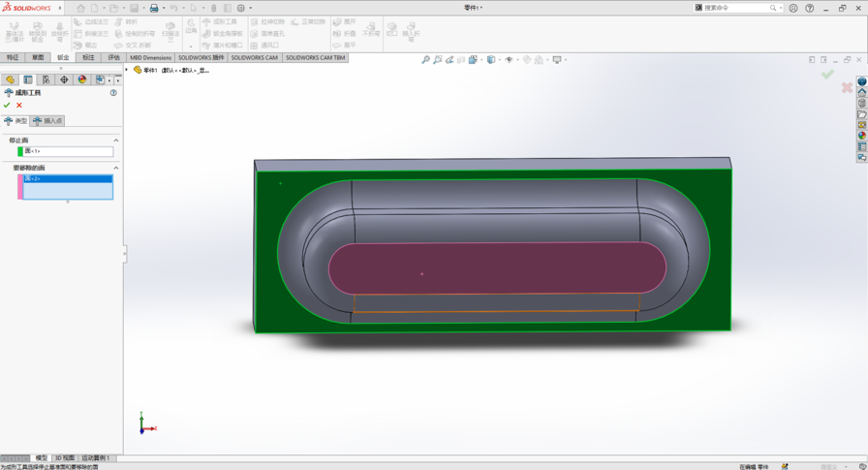
Task: Select the 模型 bottom tab
Action: (x=42, y=458)
